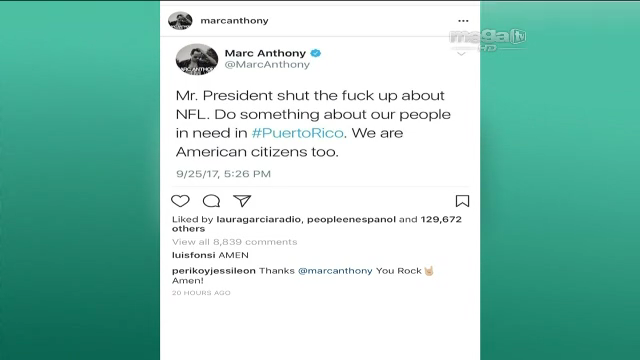Viewport: 640px width, 360px height.
Task: Click the @marcanthony mention in comment
Action: point(335,271)
